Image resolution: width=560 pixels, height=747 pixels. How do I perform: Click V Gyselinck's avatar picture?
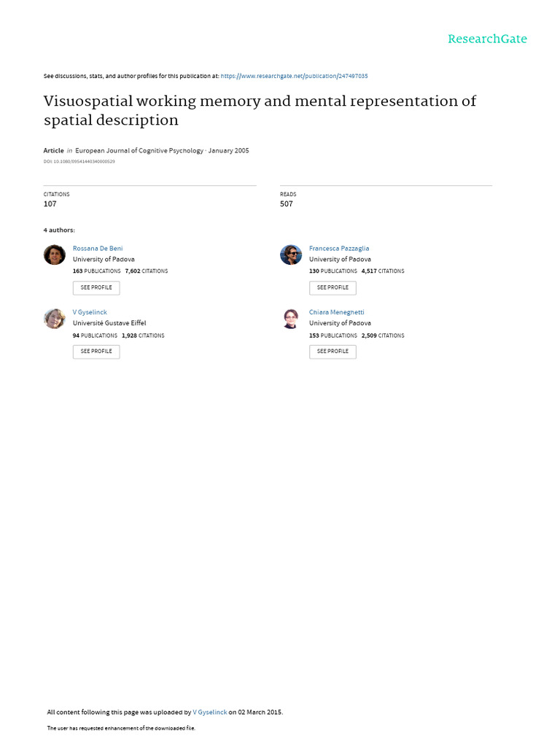coord(55,319)
